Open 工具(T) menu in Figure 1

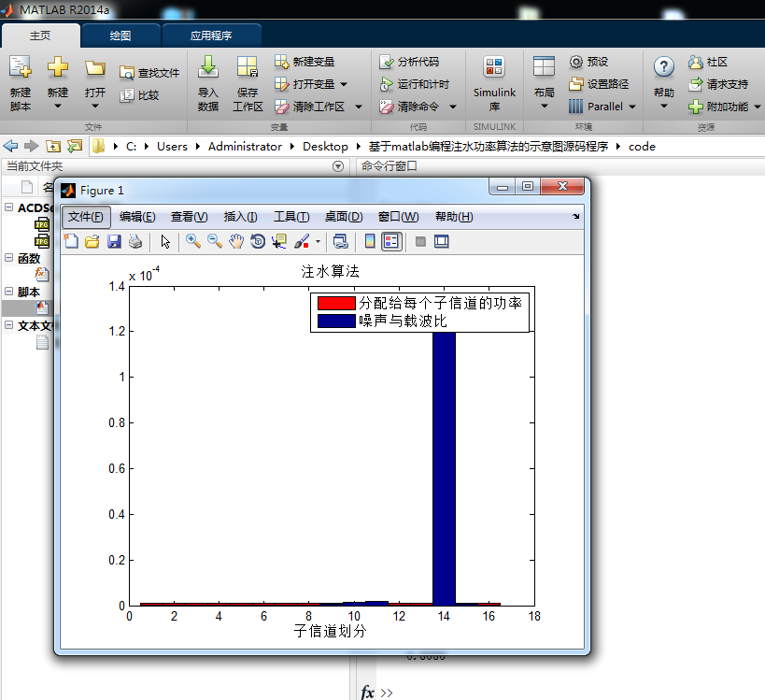coord(291,217)
